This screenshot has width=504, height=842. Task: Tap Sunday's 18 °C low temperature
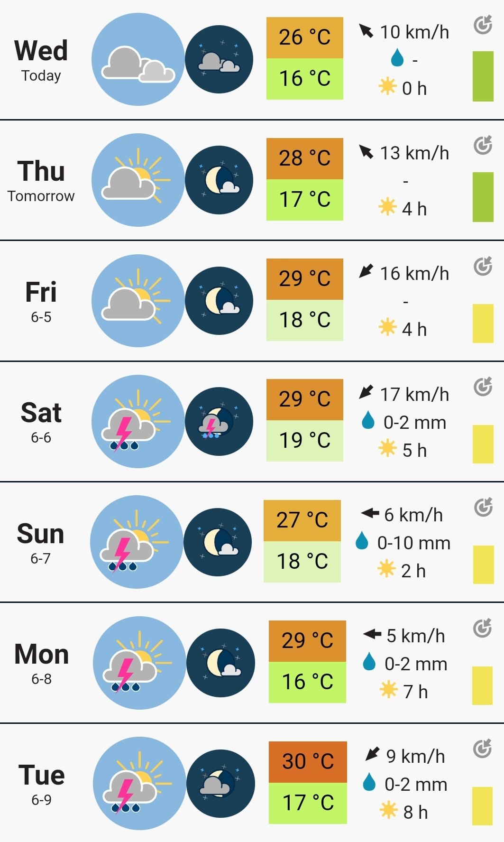(x=302, y=562)
